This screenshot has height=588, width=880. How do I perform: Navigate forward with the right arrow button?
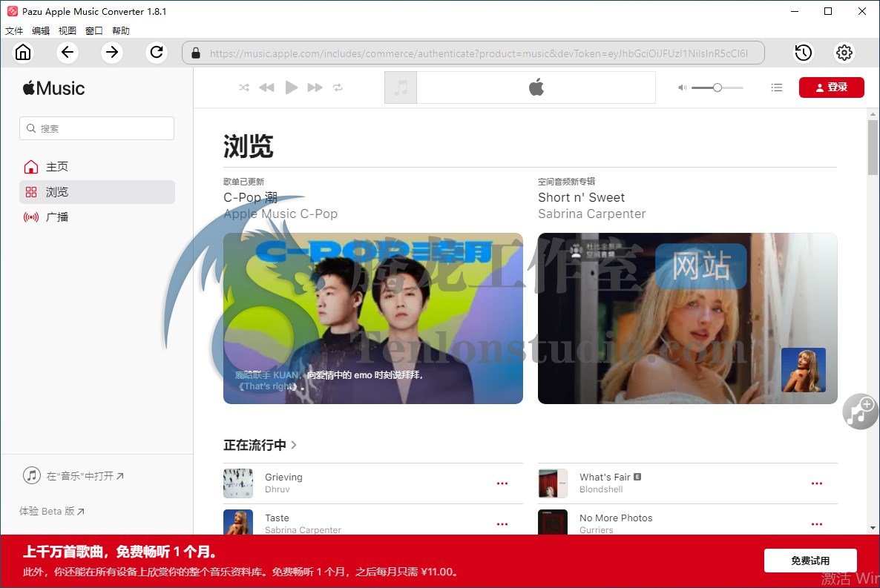tap(112, 52)
